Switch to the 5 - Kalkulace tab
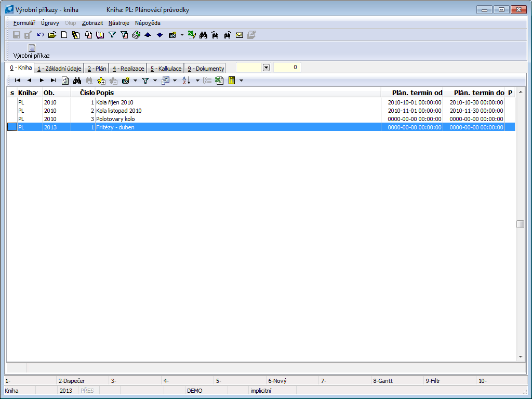This screenshot has width=532, height=399. pos(166,69)
